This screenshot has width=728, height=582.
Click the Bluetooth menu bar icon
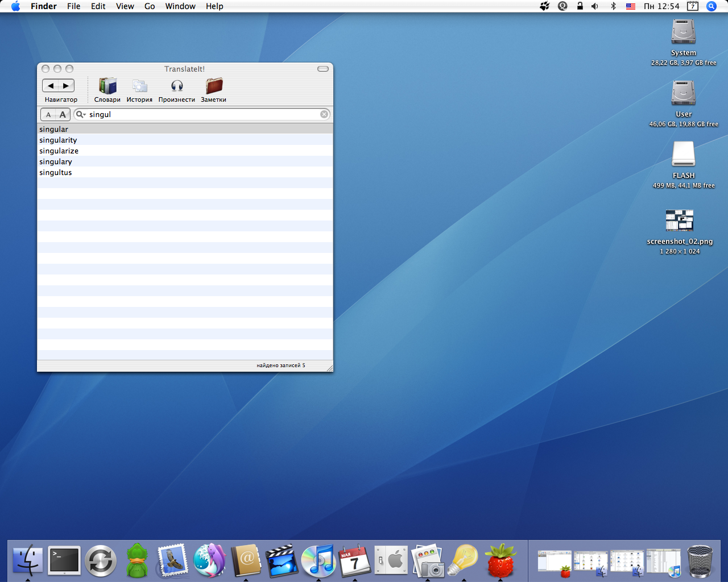(613, 6)
